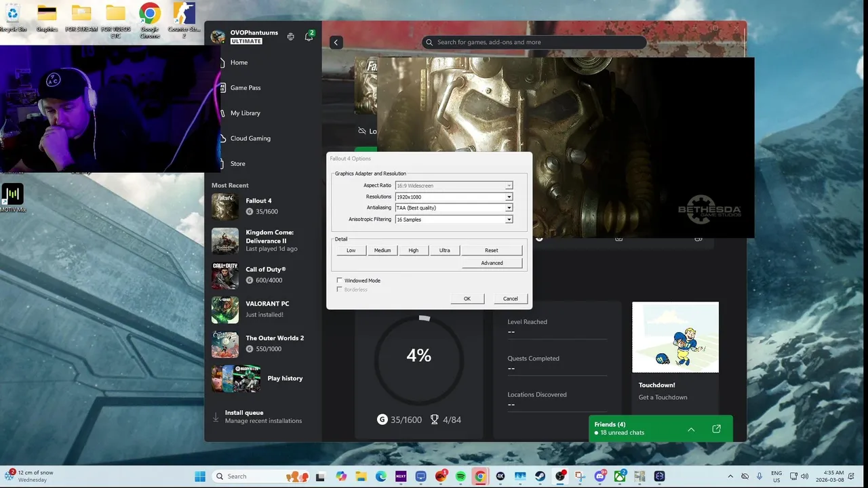Open Steam from taskbar

tap(540, 476)
